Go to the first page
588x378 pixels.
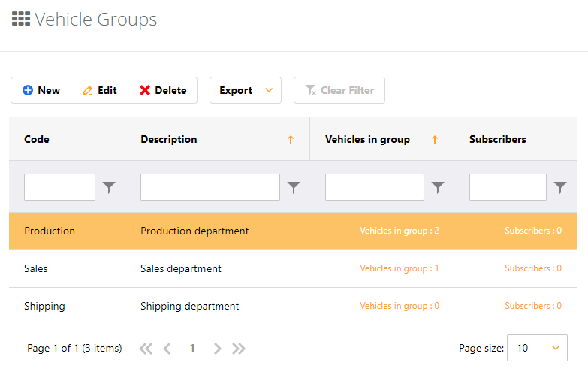pyautogui.click(x=146, y=349)
